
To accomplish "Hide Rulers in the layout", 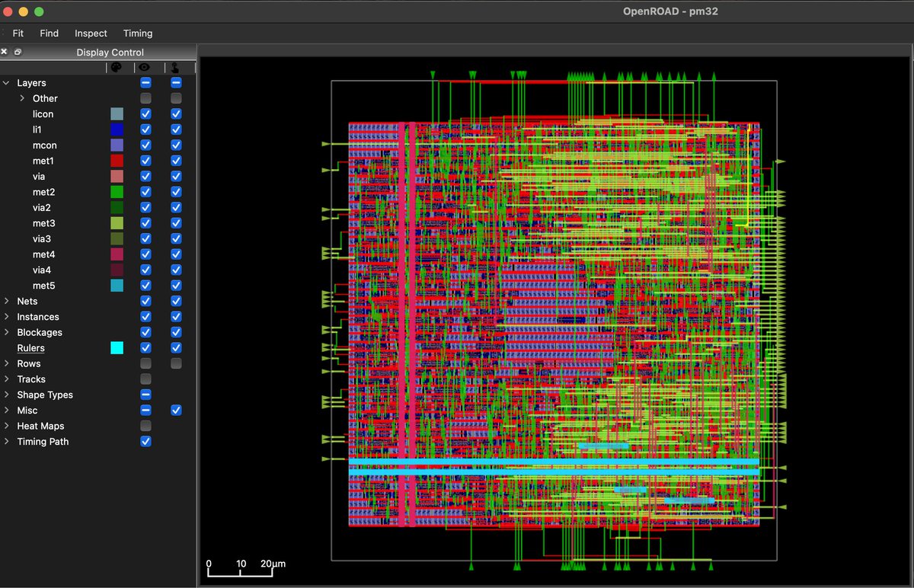I will click(x=145, y=348).
